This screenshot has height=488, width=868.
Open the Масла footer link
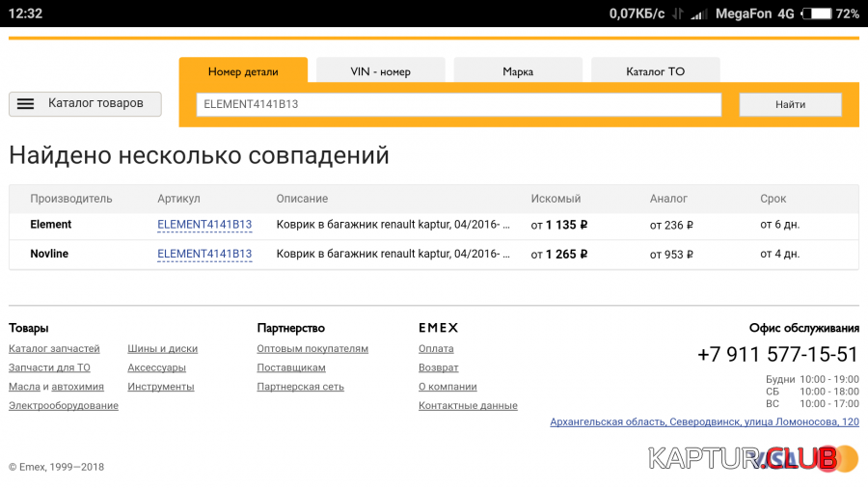point(24,386)
